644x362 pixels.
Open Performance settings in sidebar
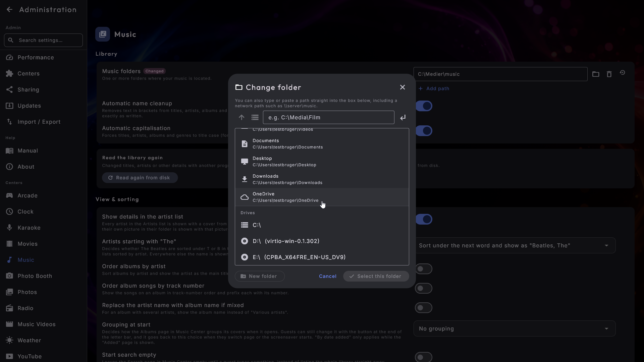43,58
